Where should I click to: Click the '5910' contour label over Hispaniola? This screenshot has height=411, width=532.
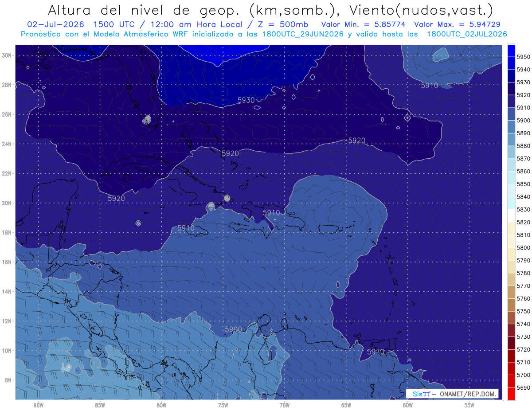pyautogui.click(x=271, y=213)
